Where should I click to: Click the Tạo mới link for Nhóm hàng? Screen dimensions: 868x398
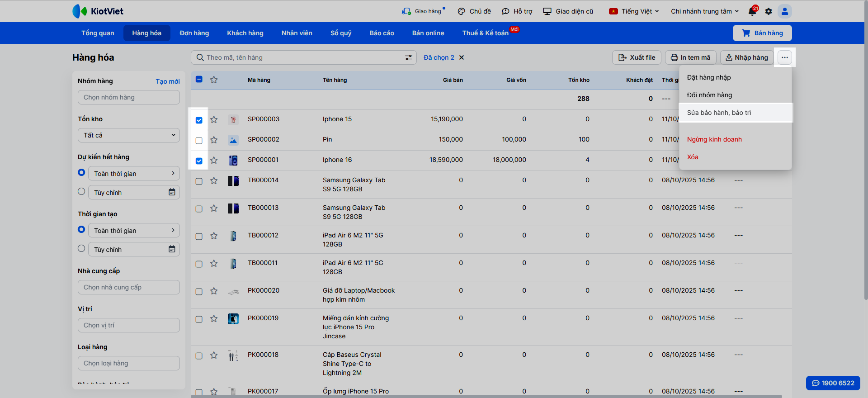coord(168,81)
